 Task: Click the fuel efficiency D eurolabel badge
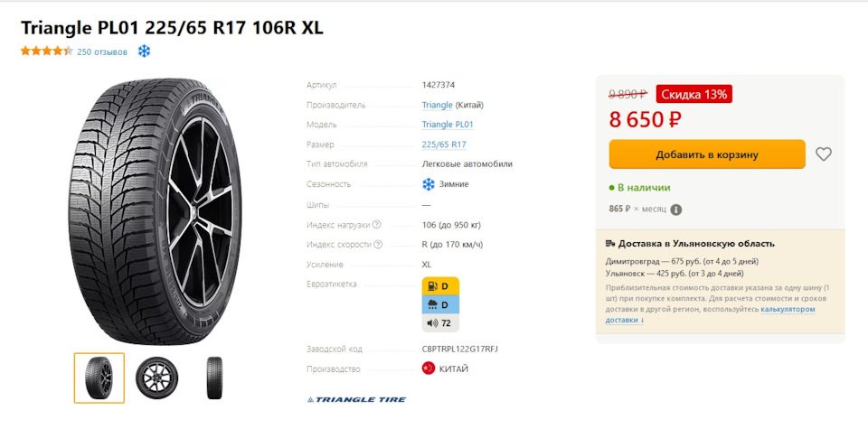tap(440, 286)
